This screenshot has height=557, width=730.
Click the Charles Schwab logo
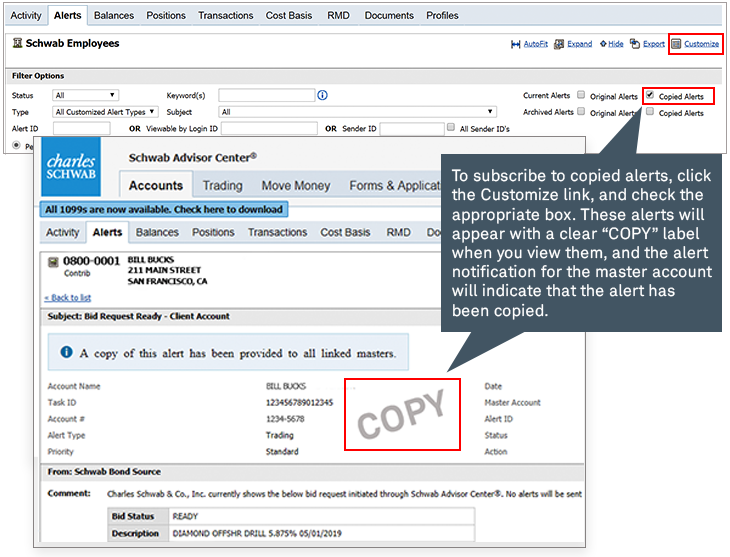pos(71,166)
